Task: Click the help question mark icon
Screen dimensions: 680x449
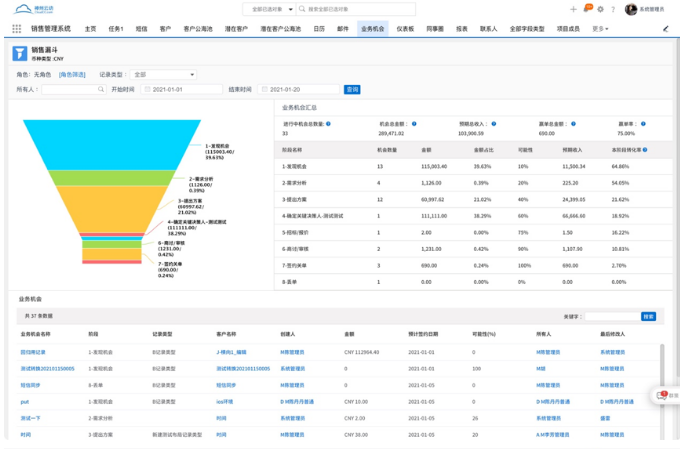Action: pyautogui.click(x=613, y=9)
